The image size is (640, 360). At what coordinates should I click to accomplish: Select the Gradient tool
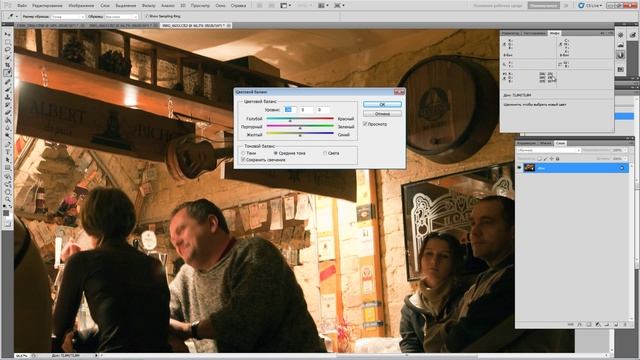pos(7,120)
